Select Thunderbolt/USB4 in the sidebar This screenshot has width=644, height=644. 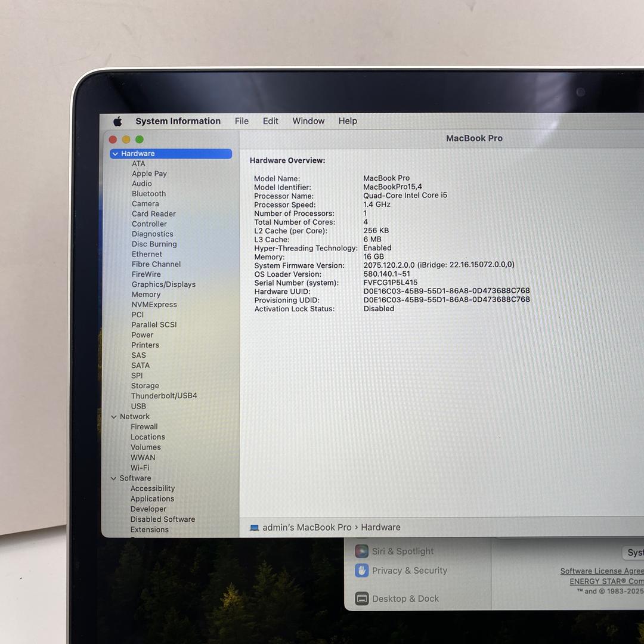tap(164, 395)
